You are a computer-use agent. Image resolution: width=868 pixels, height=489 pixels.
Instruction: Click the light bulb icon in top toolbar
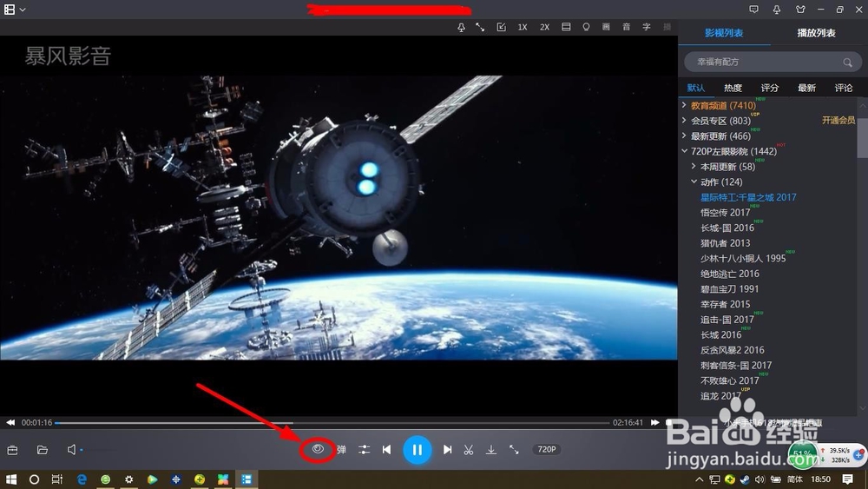(586, 27)
